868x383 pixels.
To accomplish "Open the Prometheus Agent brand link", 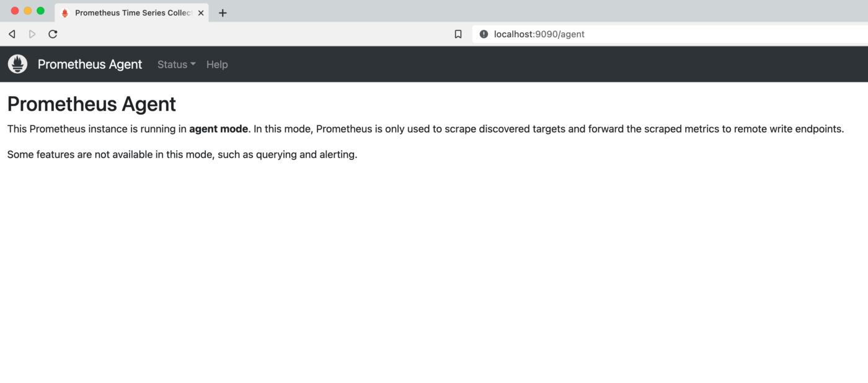I will pyautogui.click(x=90, y=64).
